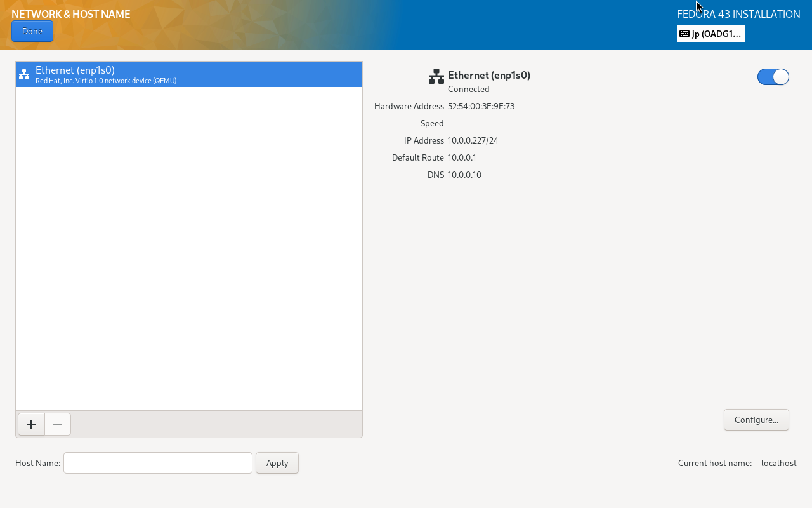Image resolution: width=812 pixels, height=508 pixels.
Task: Click the plus icon to add a network device
Action: tap(31, 424)
